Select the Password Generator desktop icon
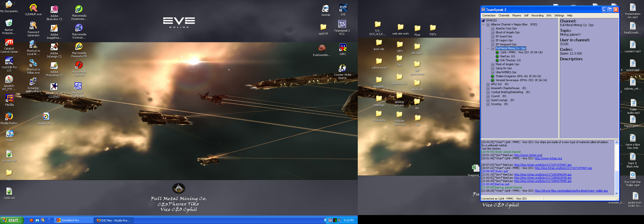 pos(33,29)
